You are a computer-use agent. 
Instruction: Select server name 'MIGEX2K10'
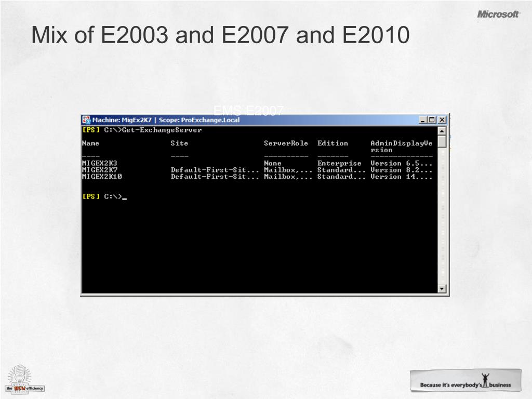point(102,177)
